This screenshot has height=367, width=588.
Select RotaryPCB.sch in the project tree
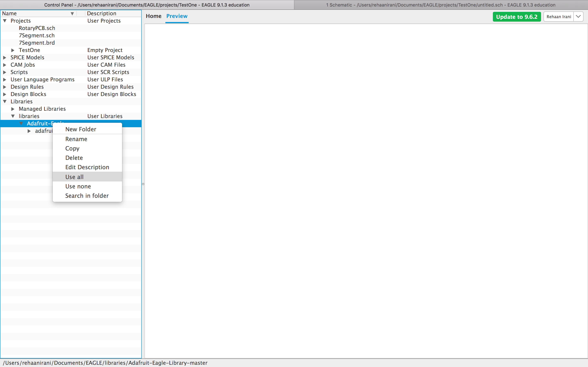pyautogui.click(x=37, y=28)
